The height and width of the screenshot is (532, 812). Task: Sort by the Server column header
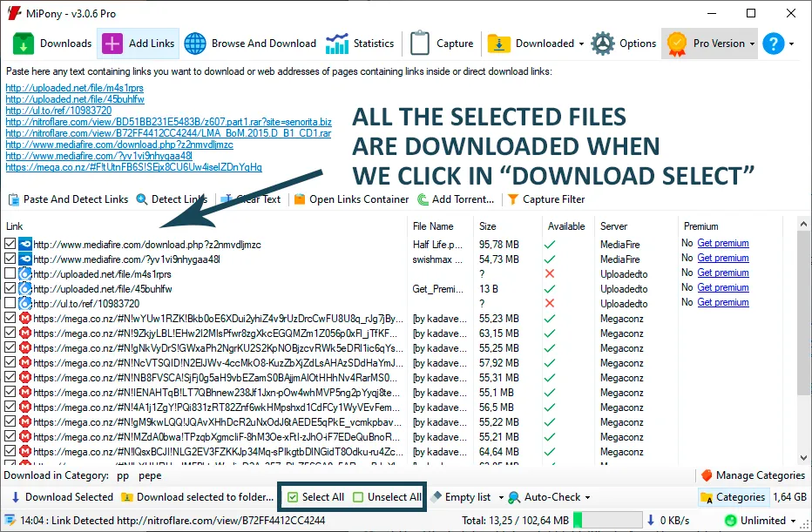(x=613, y=226)
